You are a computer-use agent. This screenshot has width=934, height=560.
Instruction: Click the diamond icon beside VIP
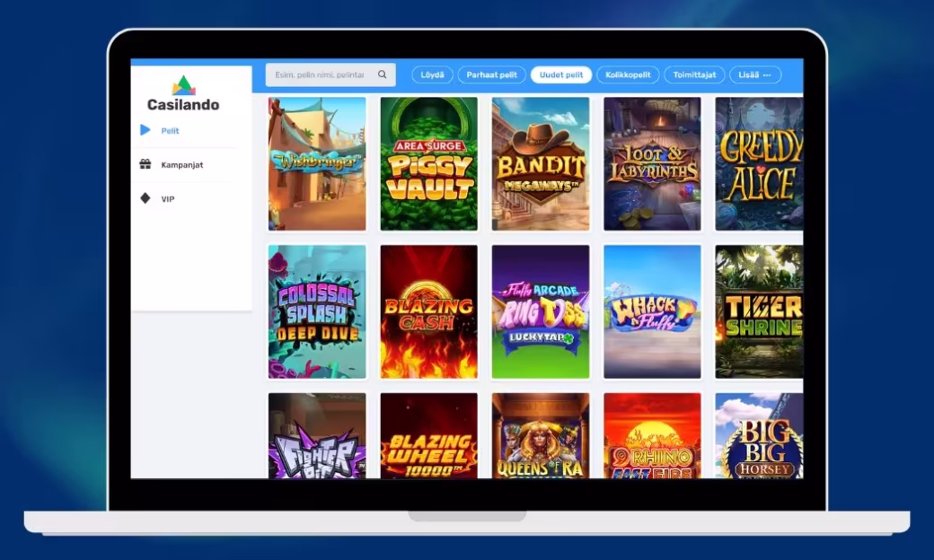pos(145,198)
